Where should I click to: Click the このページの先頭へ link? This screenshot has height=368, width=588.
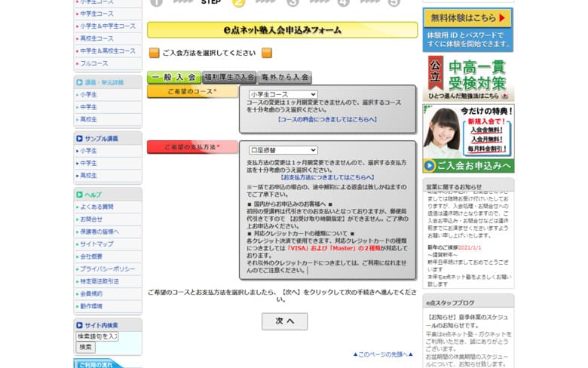pos(383,354)
